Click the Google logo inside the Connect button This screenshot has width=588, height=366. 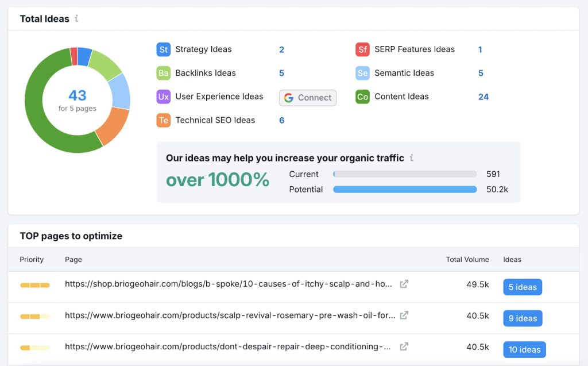(288, 98)
